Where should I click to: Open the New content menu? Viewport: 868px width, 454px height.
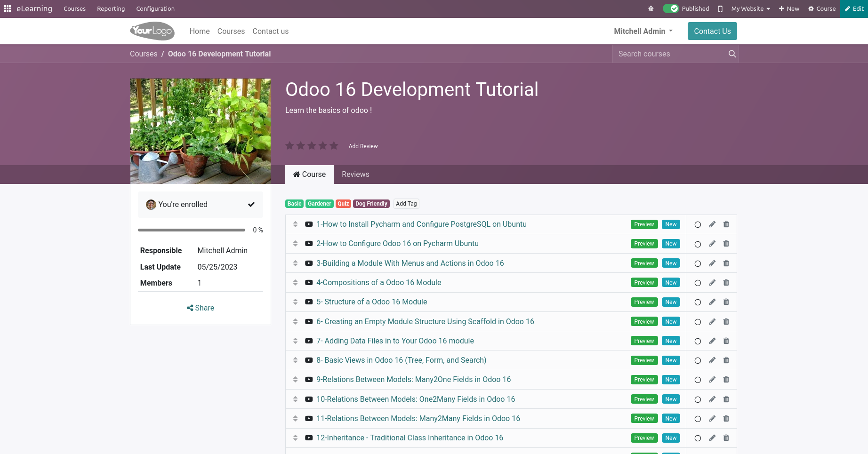[789, 8]
